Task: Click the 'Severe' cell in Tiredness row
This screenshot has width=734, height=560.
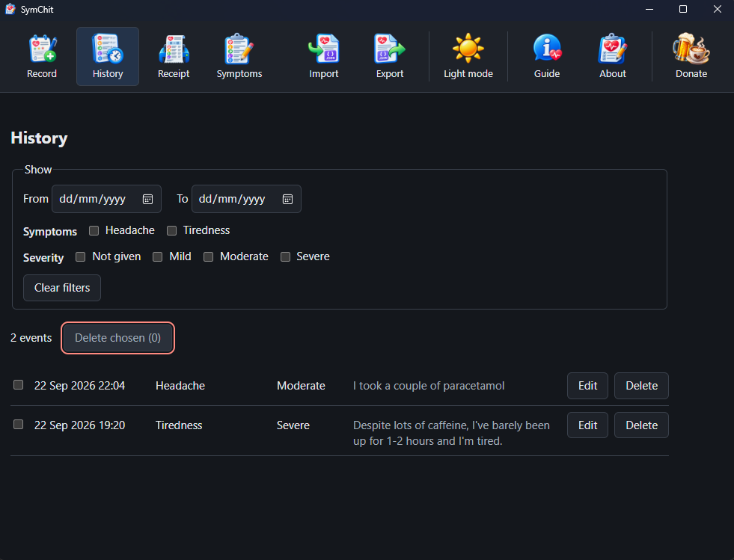Action: [293, 425]
